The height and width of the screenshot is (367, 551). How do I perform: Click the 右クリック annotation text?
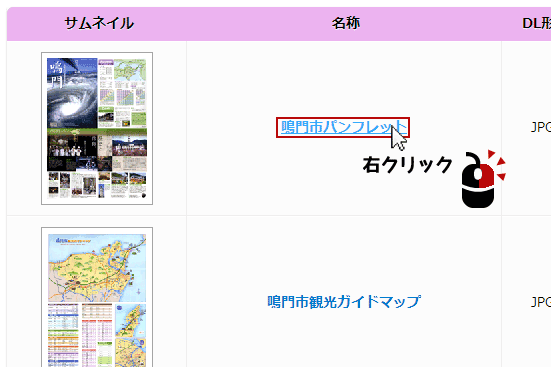[x=408, y=165]
